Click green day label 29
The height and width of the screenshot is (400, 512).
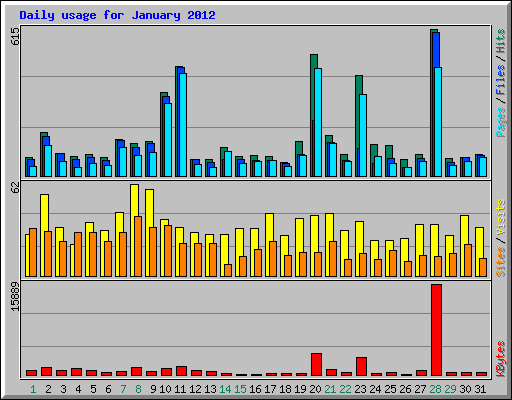click(450, 389)
